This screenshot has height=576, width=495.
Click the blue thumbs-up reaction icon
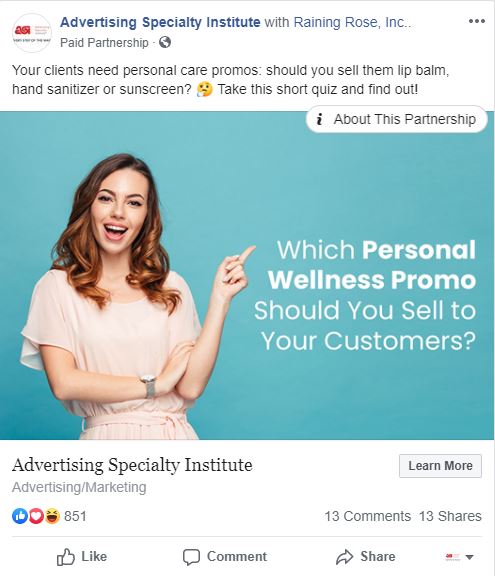(x=20, y=516)
